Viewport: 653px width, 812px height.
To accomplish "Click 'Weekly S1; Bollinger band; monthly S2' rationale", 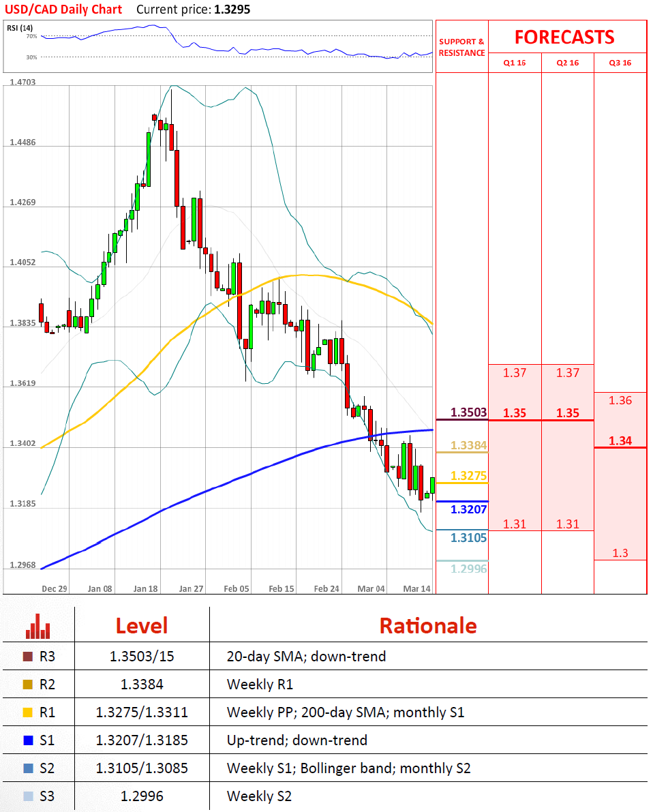I will coord(348,768).
